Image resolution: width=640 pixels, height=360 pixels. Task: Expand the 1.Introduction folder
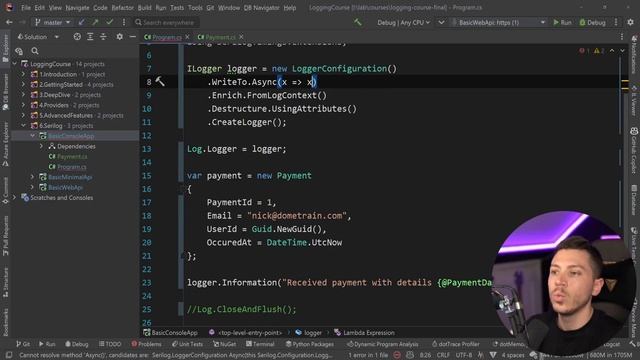[x=23, y=74]
